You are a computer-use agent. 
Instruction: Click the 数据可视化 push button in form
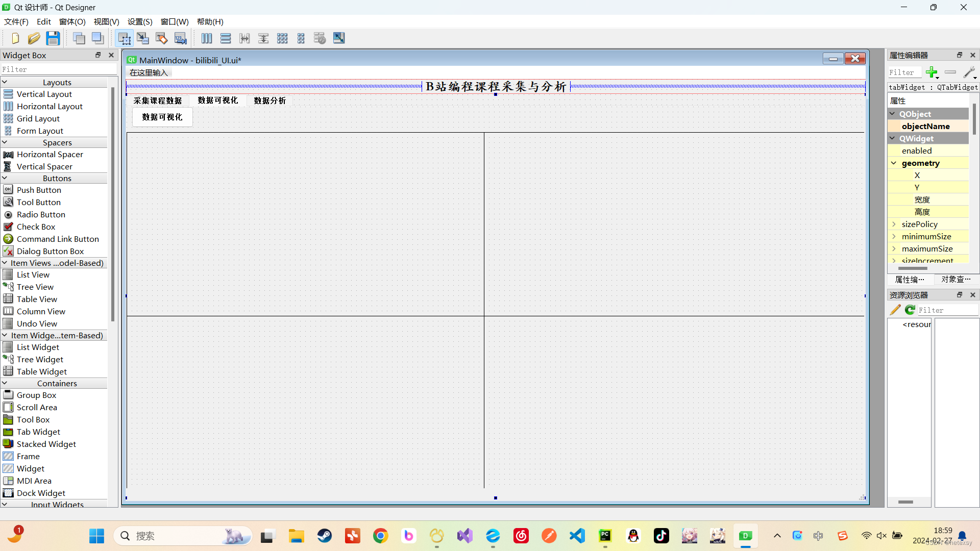pyautogui.click(x=162, y=117)
